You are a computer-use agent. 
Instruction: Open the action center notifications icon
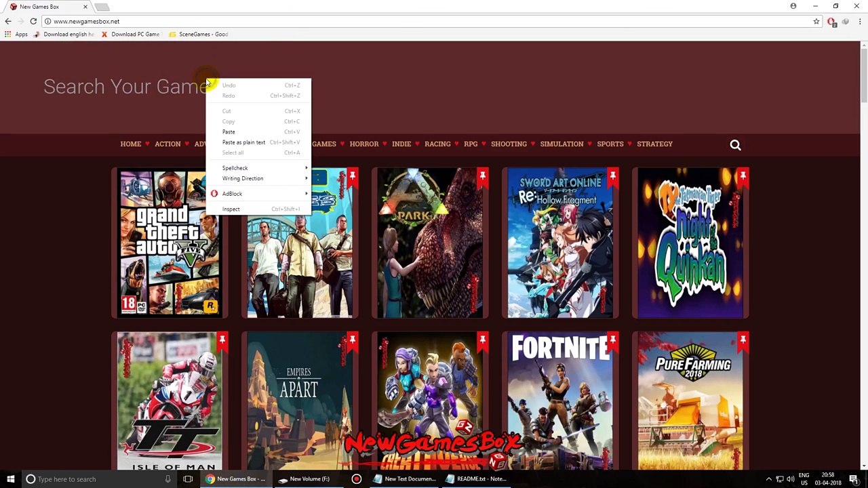coord(854,479)
